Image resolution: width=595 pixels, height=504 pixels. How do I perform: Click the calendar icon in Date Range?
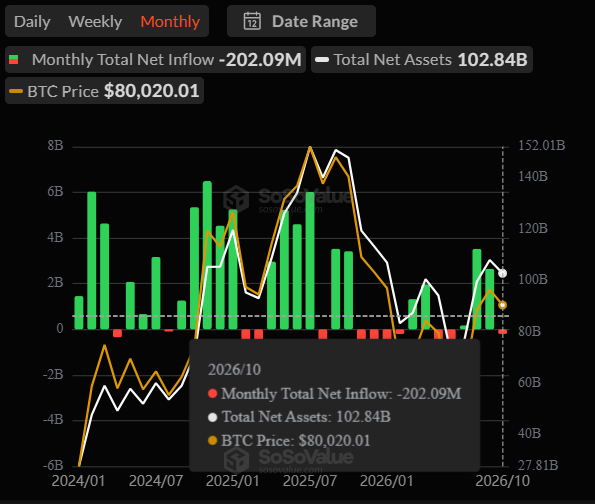coord(252,21)
